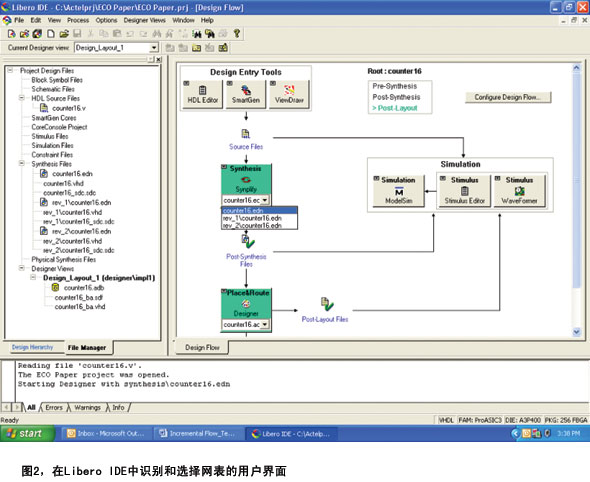This screenshot has width=590, height=482.
Task: Select rev_2\counter16.edn in the file tree
Action: coord(82,231)
